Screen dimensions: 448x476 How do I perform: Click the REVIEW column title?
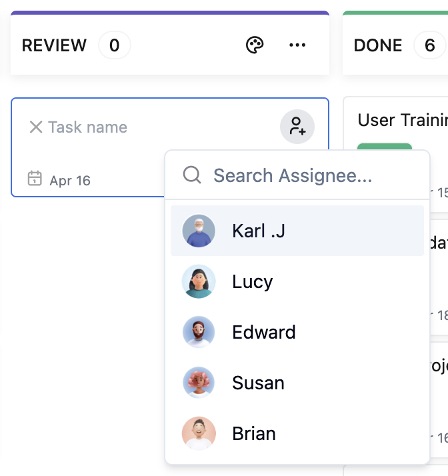[x=54, y=45]
